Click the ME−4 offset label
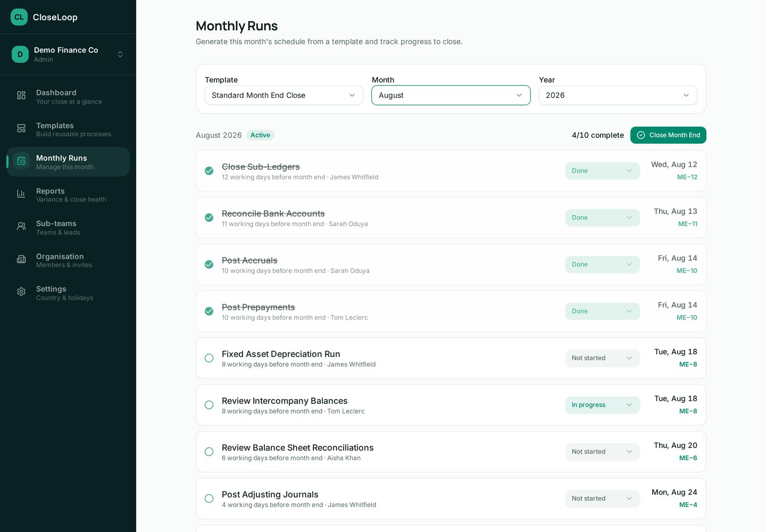This screenshot has width=766, height=532. click(688, 505)
